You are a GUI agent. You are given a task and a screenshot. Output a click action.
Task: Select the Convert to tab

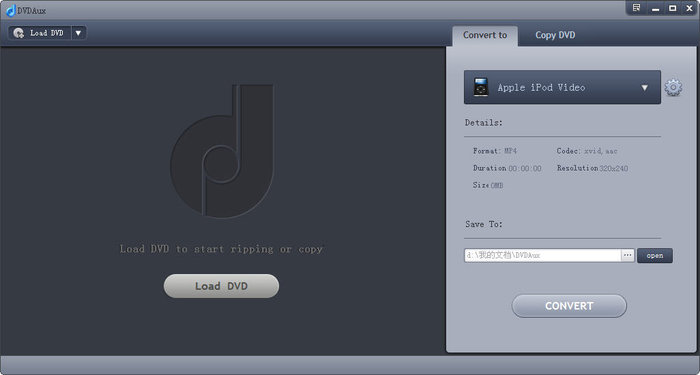pyautogui.click(x=485, y=35)
